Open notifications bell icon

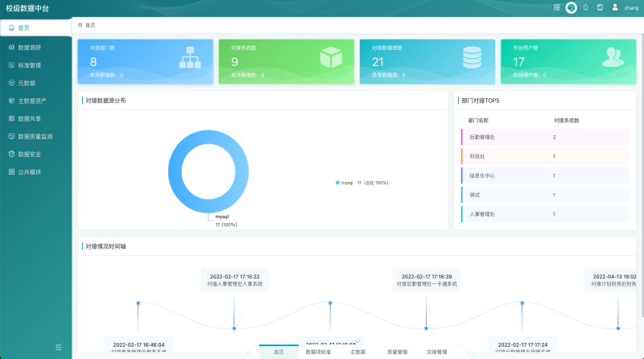(x=585, y=7)
